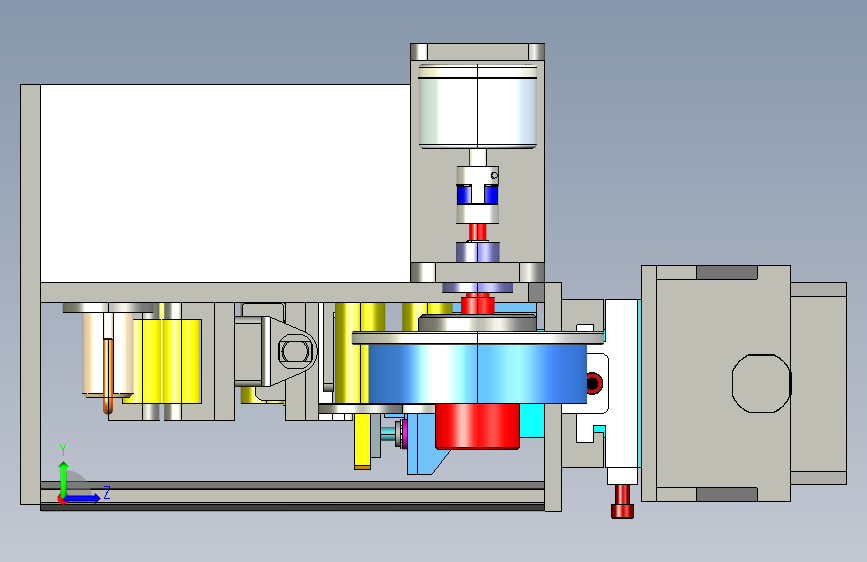867x562 pixels.
Task: Select the tall gray vertical plate on far left
Action: (x=30, y=294)
